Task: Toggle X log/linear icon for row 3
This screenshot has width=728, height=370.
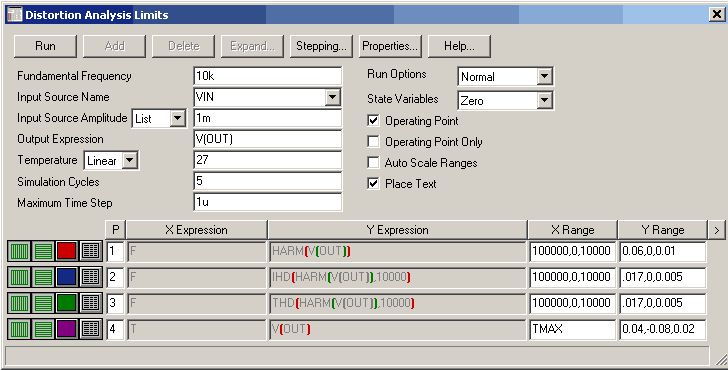Action: 19,303
